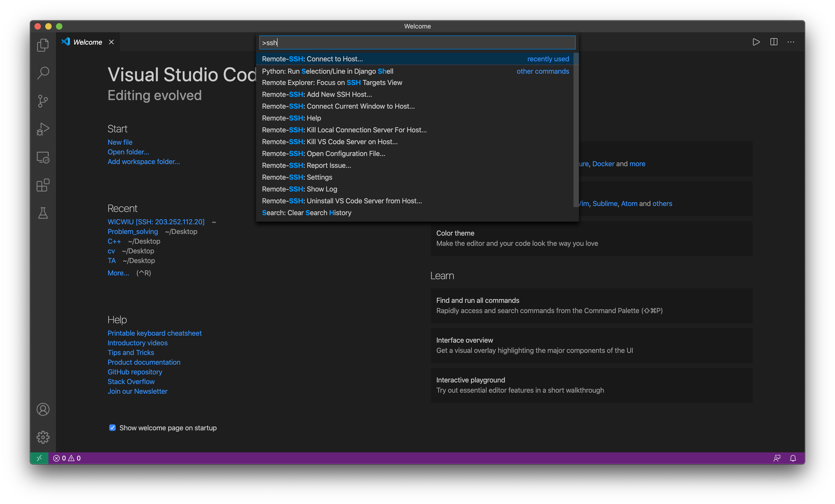Select Remote-SSH: Help command

click(415, 118)
